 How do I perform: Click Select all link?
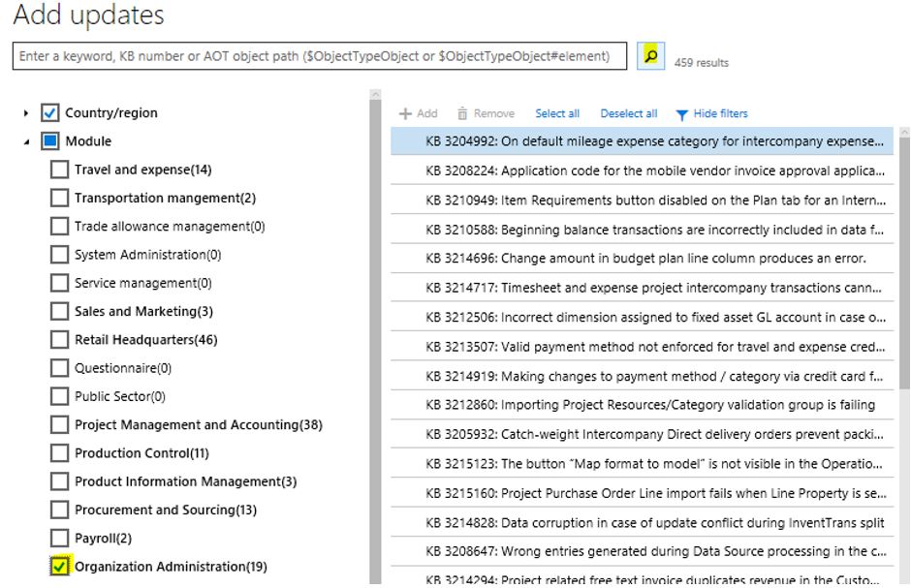tap(557, 113)
